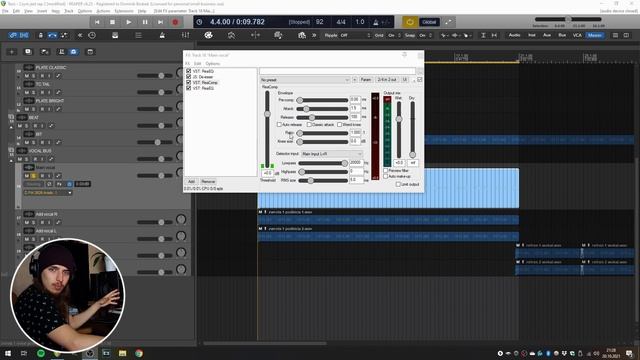The width and height of the screenshot is (640, 360).
Task: Open the File menu
Action: click(5, 11)
